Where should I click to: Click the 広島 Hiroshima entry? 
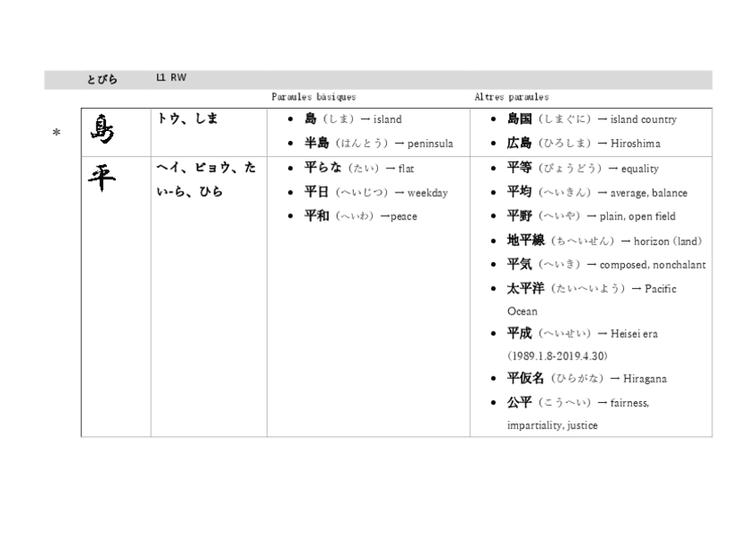(x=575, y=143)
